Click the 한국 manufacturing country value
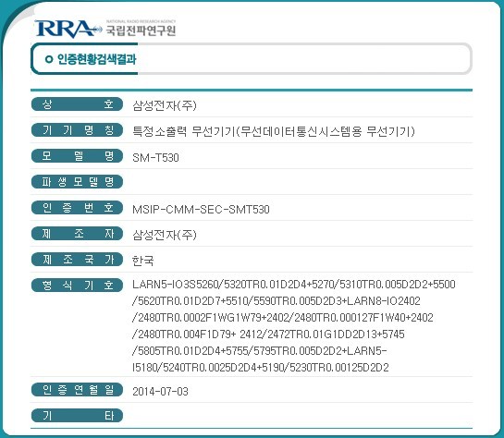Screen dimensions: 504x438 click(x=143, y=261)
